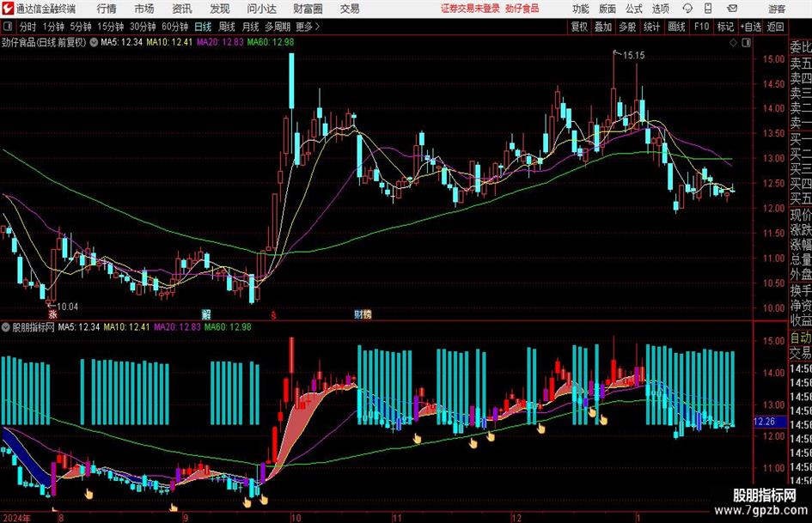This screenshot has height=523, width=812.
Task: Click the diamond icon at chart top right
Action: tap(733, 42)
